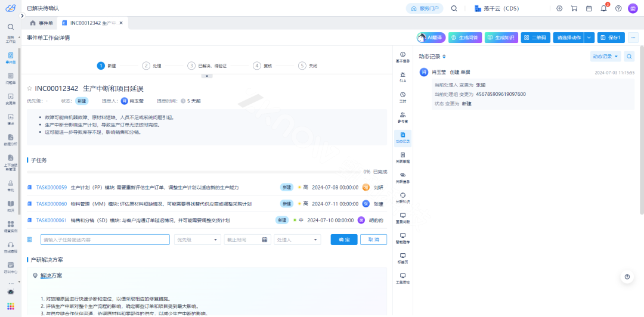This screenshot has height=317, width=644.
Task: Open 问题单 in the left sidebar
Action: 11,78
